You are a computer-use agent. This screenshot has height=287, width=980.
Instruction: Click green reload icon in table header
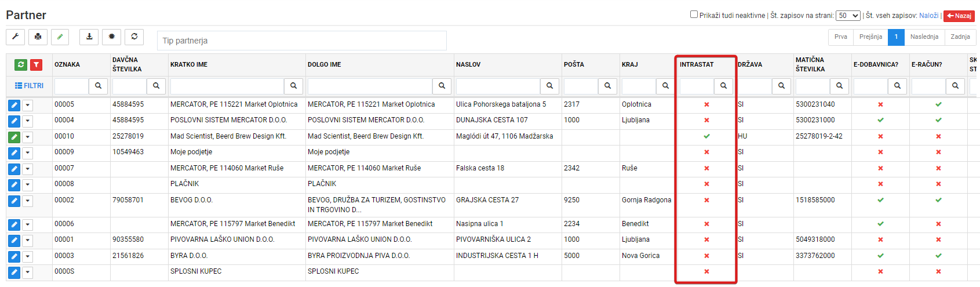(21, 65)
